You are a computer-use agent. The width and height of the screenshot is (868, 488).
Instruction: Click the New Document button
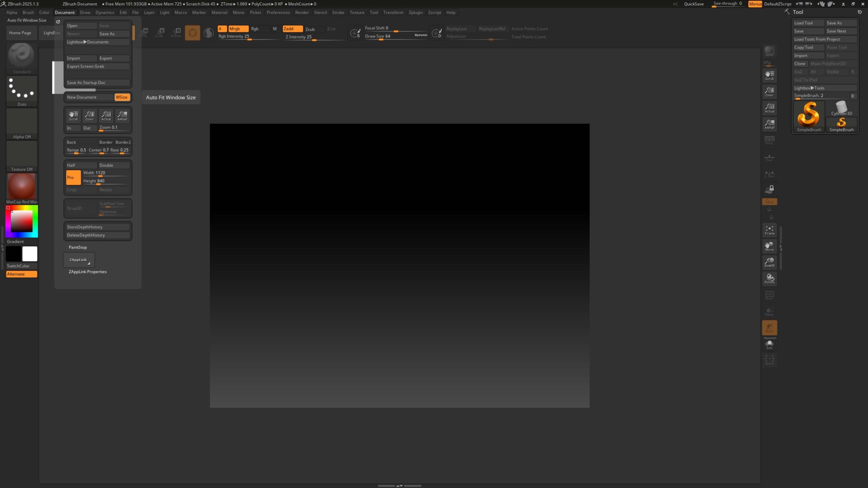(x=90, y=97)
